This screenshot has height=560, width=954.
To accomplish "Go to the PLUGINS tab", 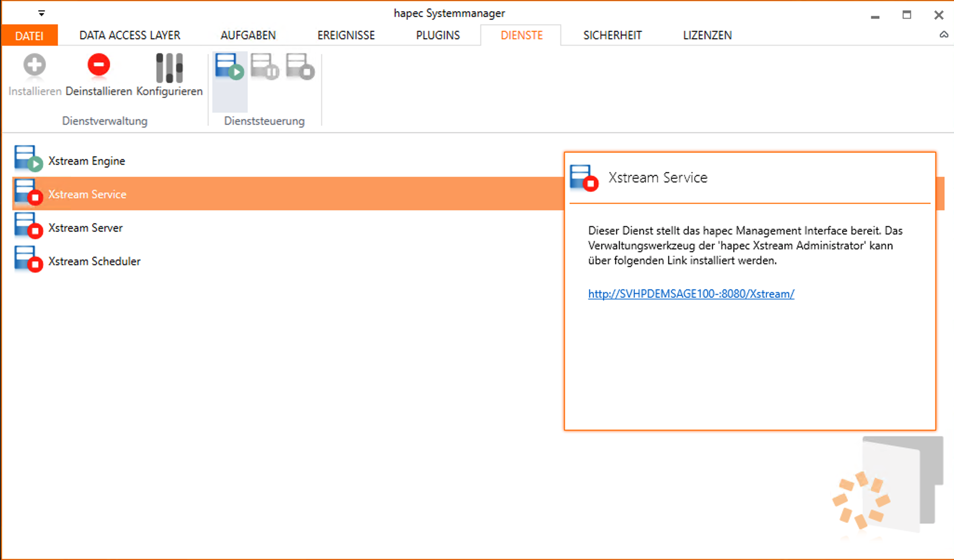I will (x=438, y=35).
